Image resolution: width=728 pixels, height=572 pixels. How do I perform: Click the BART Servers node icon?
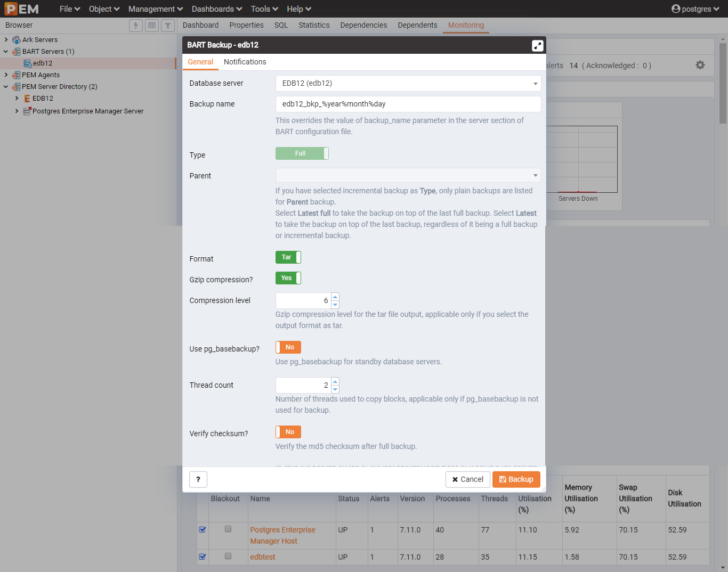click(x=17, y=52)
